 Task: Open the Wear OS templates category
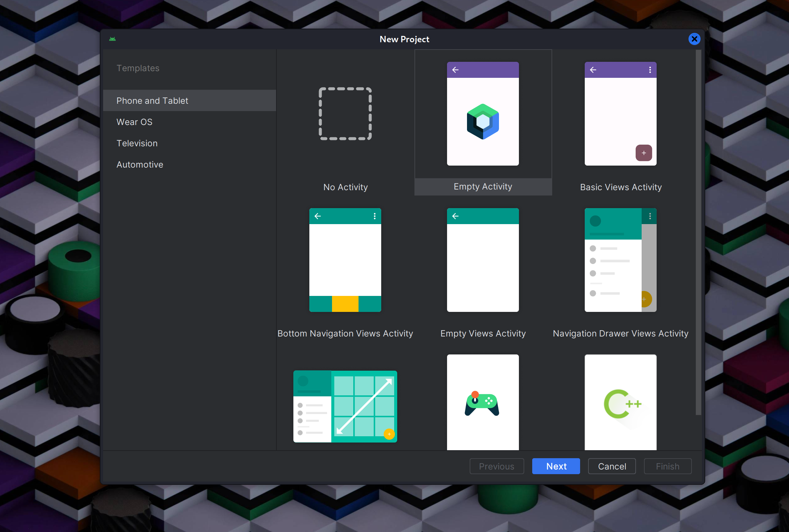coord(134,122)
